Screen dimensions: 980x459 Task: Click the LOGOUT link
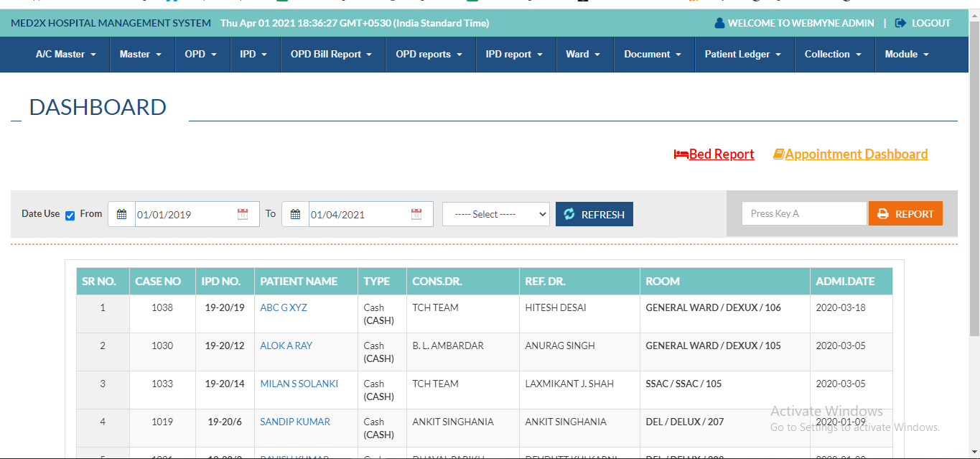pyautogui.click(x=931, y=23)
